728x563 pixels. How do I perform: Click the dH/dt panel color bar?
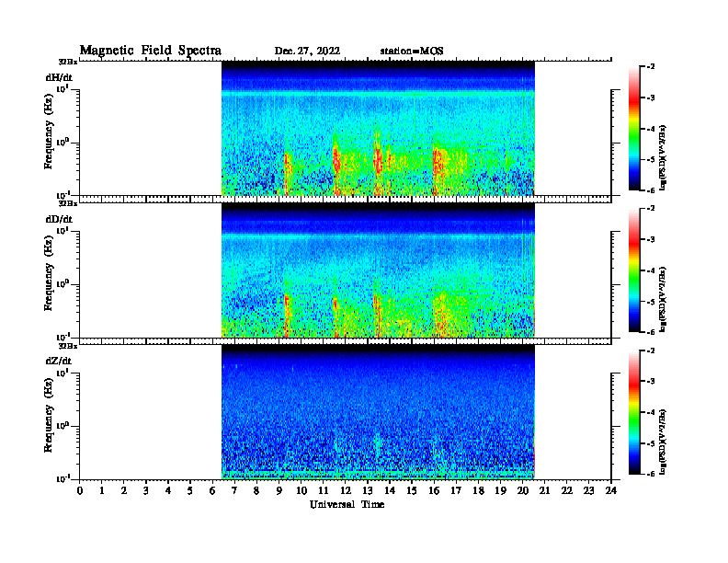(x=634, y=129)
